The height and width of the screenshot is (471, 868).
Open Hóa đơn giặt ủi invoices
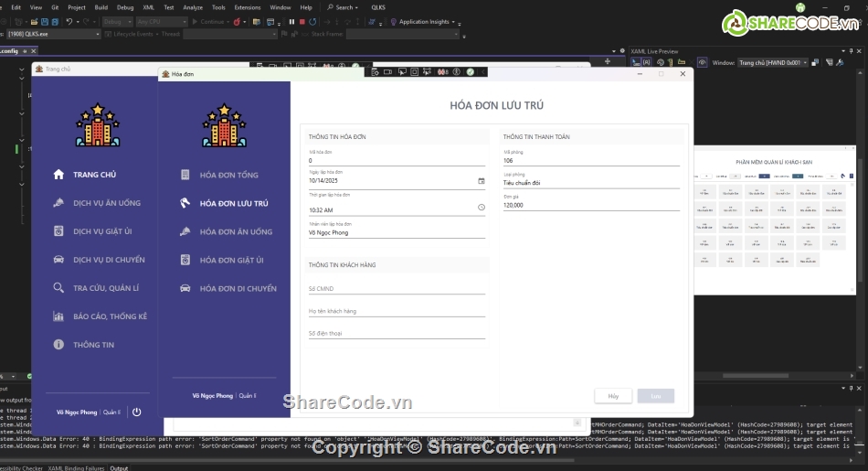(x=231, y=261)
